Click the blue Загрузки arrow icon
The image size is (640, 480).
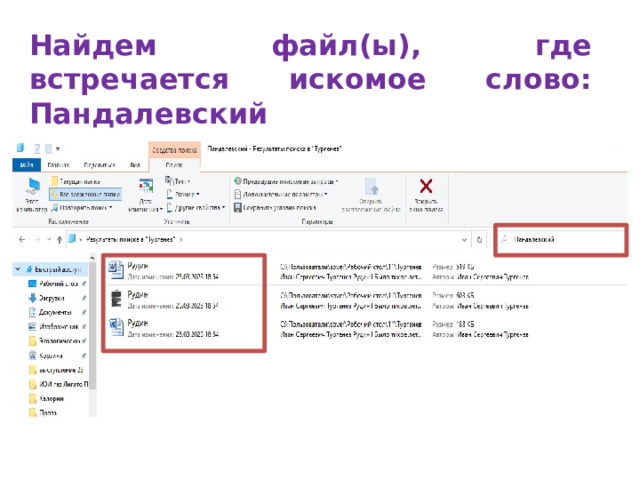33,298
